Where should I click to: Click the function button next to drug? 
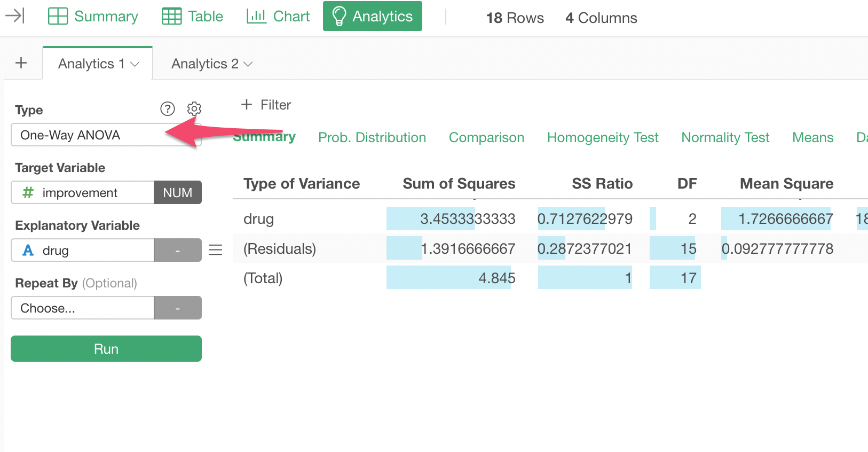click(178, 250)
